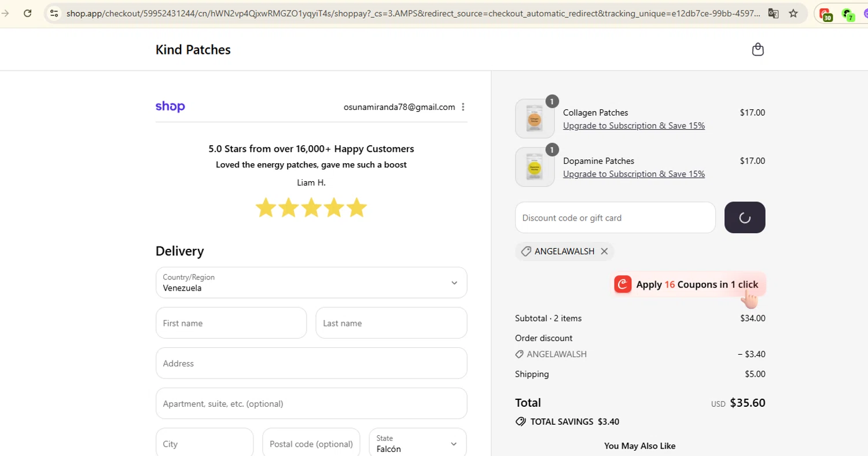
Task: Open the three-dot menu beside the email
Action: (x=463, y=107)
